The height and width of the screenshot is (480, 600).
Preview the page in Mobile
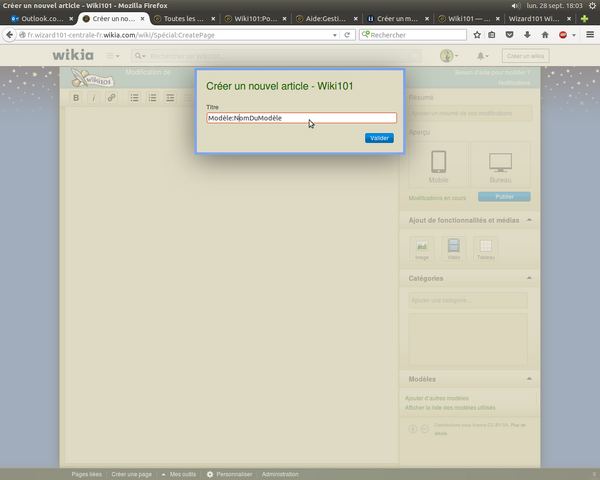click(x=439, y=165)
